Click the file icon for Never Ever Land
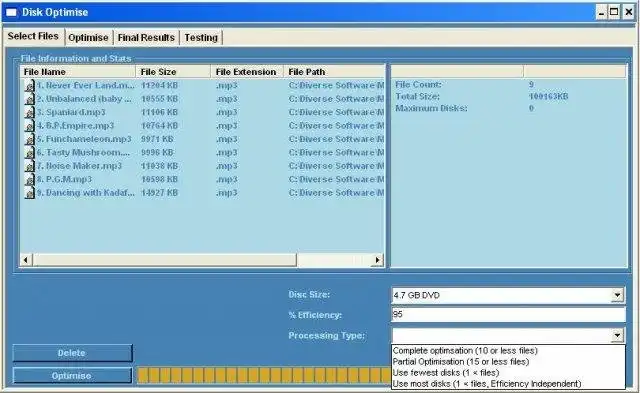This screenshot has width=640, height=393. click(x=29, y=86)
